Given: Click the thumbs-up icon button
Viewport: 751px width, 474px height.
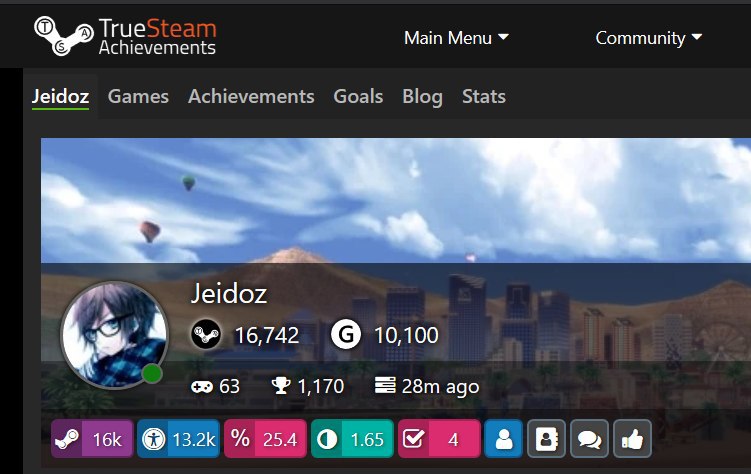Looking at the screenshot, I should pyautogui.click(x=632, y=439).
